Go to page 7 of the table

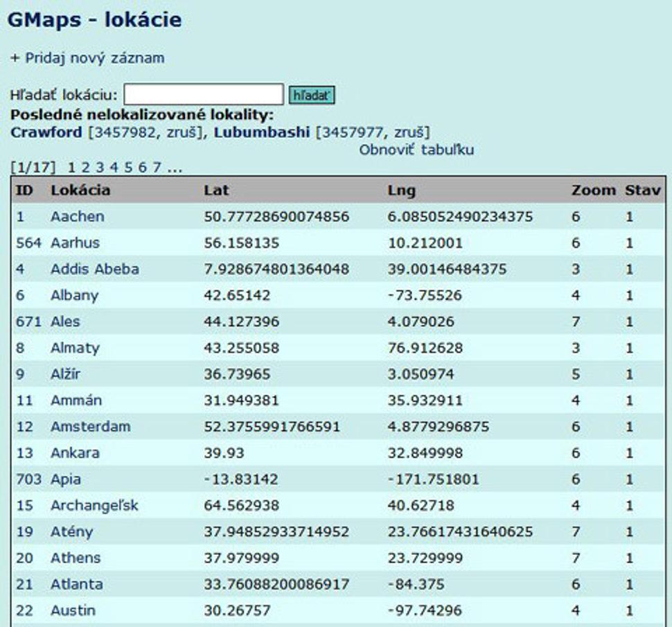click(157, 167)
